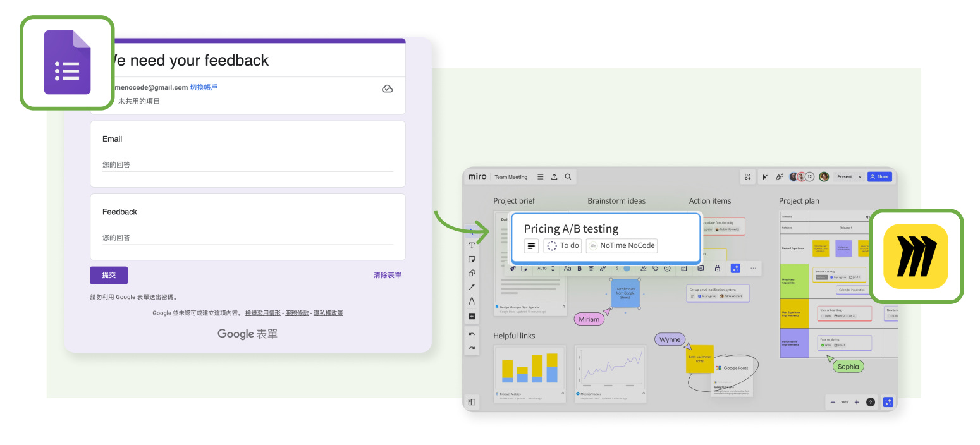This screenshot has height=445, width=980.
Task: Click the miro logo in header
Action: [x=477, y=177]
